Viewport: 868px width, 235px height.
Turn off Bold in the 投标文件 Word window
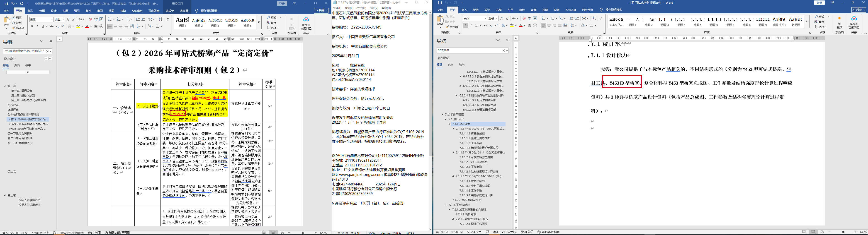[465, 26]
